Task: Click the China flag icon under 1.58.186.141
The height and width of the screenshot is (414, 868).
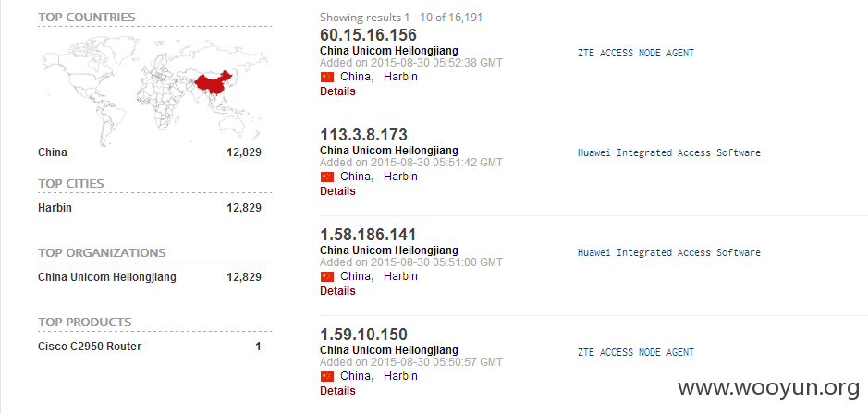Action: pos(327,276)
